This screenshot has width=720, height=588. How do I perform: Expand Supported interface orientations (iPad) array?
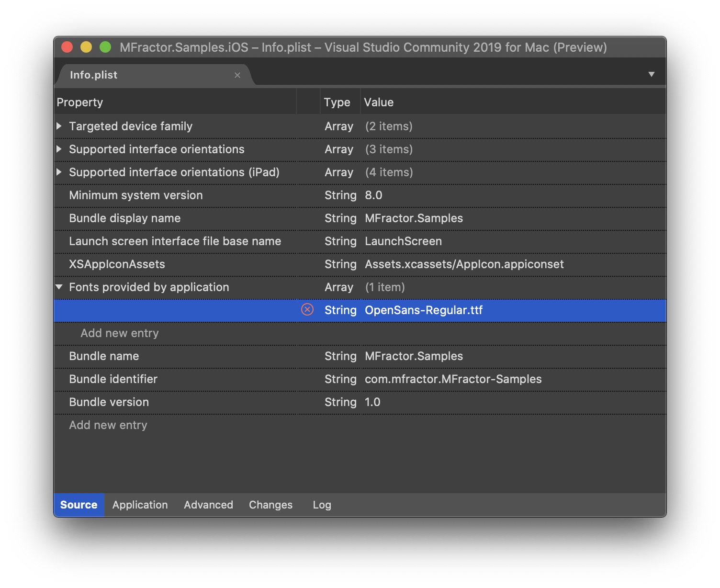coord(59,172)
